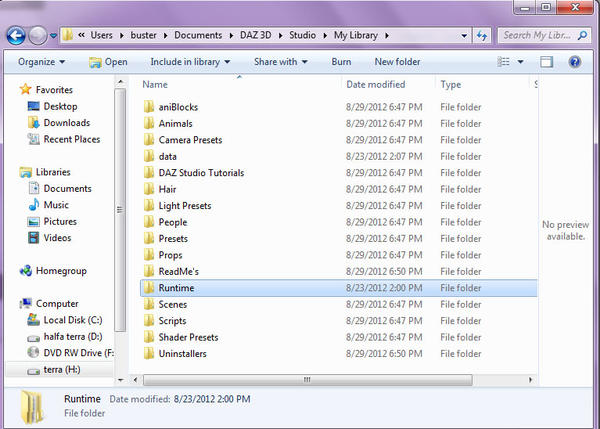This screenshot has width=600, height=429.
Task: Expand arrow after Documents breadcrumb
Action: pos(231,36)
